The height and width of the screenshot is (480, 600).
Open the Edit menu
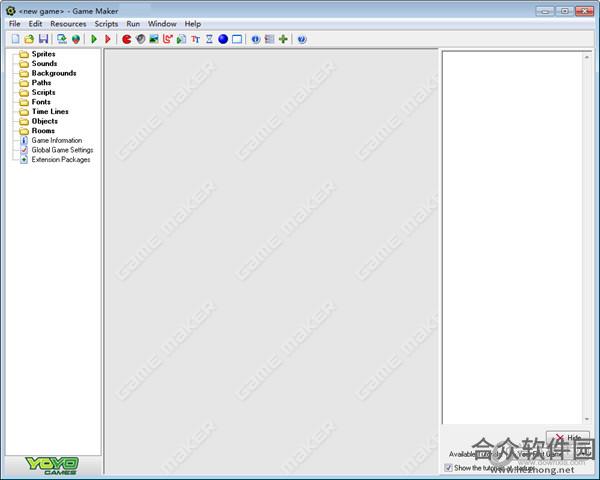click(35, 24)
